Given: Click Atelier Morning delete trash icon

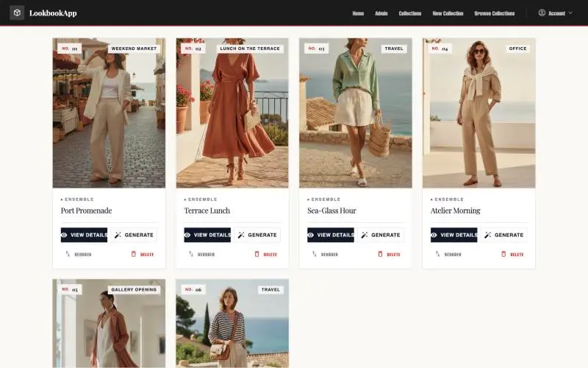Looking at the screenshot, I should tap(503, 254).
